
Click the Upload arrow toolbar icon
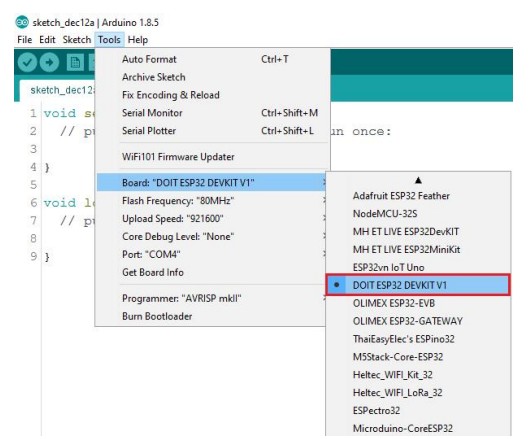pyautogui.click(x=49, y=63)
